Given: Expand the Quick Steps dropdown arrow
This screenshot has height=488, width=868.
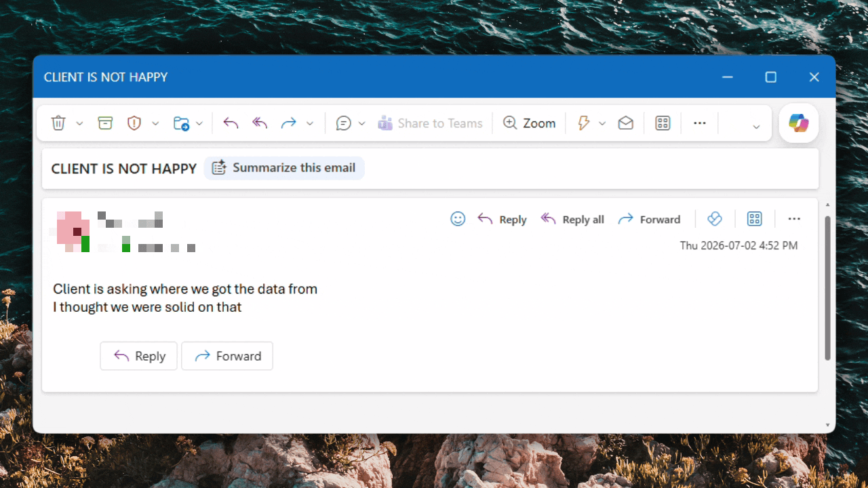Looking at the screenshot, I should click(602, 123).
